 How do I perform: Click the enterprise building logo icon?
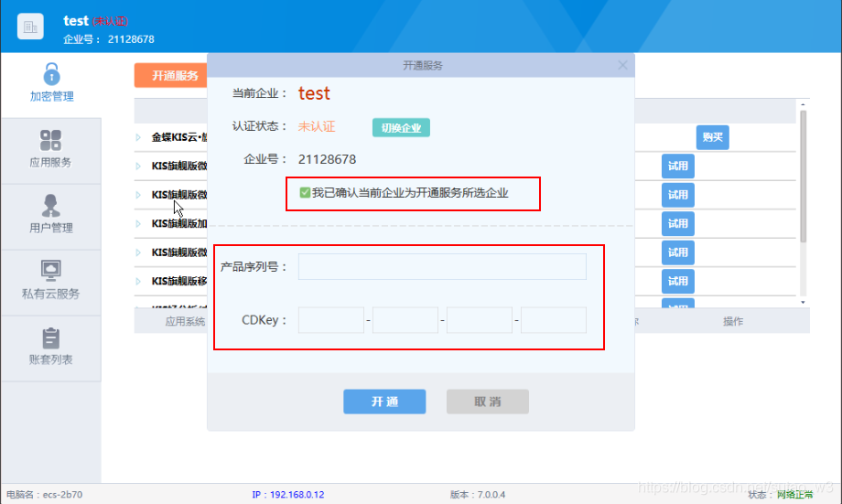tap(30, 27)
